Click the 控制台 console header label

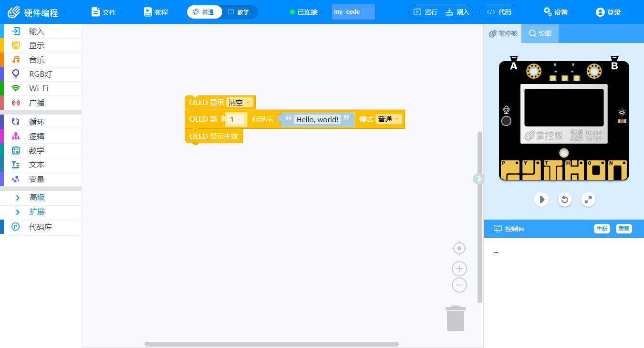[x=515, y=229]
